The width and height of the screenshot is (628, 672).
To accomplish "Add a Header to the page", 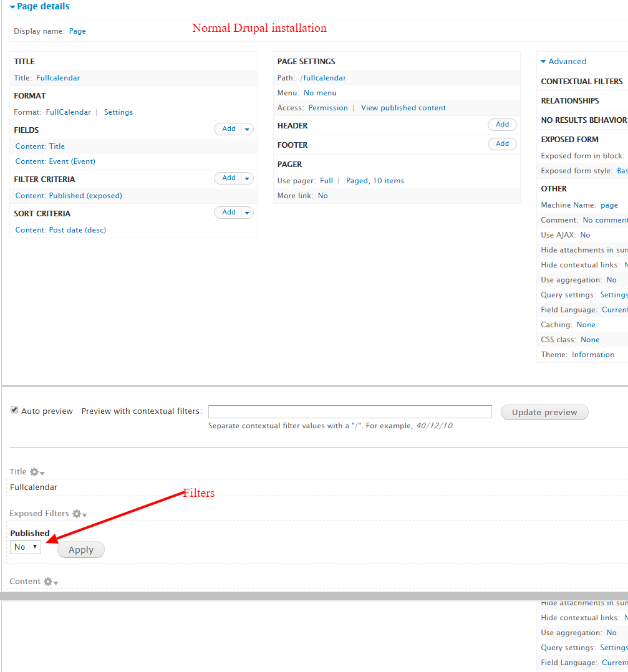I will pyautogui.click(x=502, y=124).
